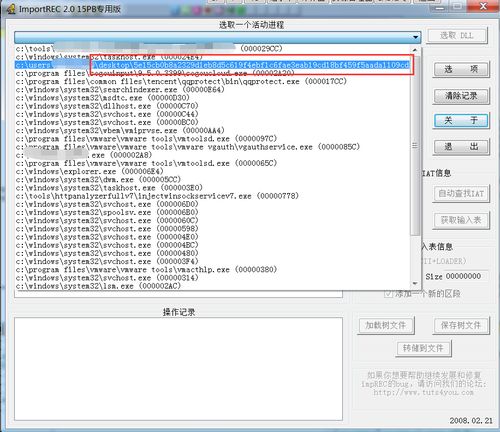Select the highlighted c:\users desktop process entry
This screenshot has height=432, width=500.
pyautogui.click(x=212, y=65)
